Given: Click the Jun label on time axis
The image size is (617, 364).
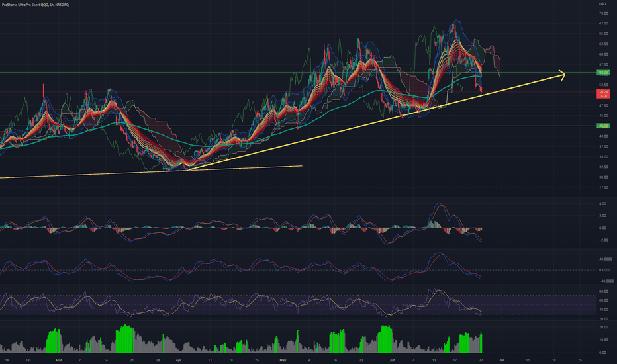Looking at the screenshot, I should [392, 360].
